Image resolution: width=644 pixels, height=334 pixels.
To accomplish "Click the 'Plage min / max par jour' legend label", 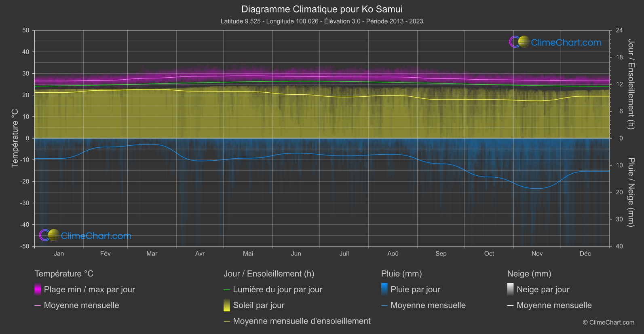I will click(89, 289).
